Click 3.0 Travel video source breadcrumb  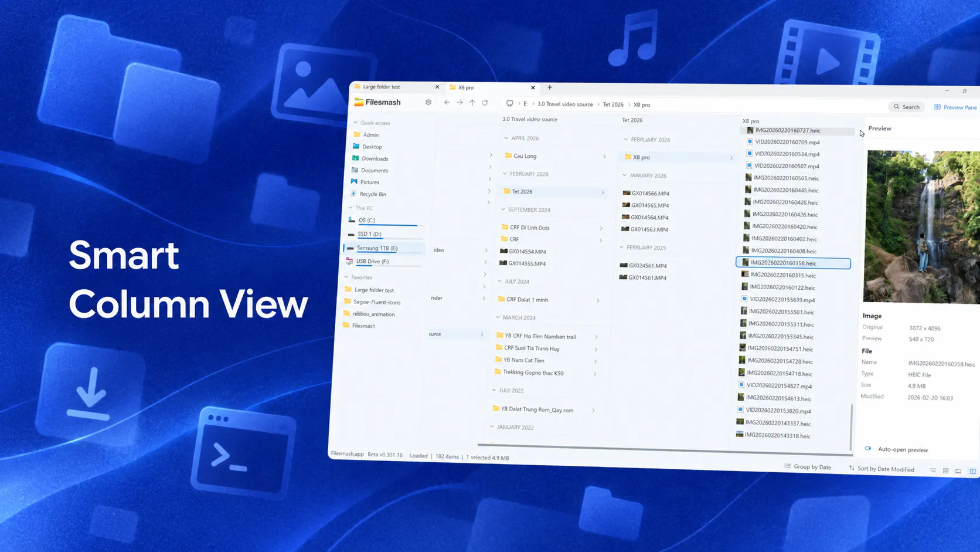click(x=565, y=104)
